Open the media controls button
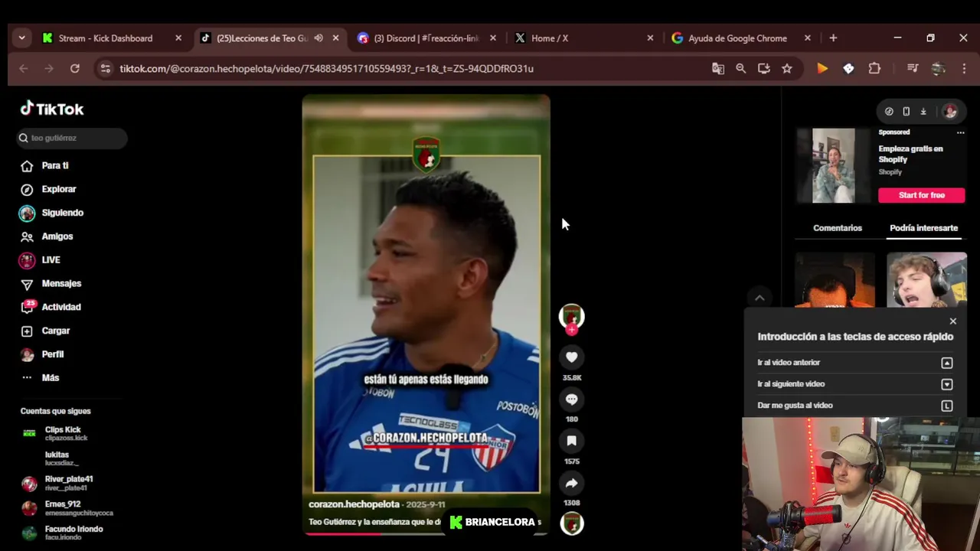The image size is (980, 551). pos(912,69)
